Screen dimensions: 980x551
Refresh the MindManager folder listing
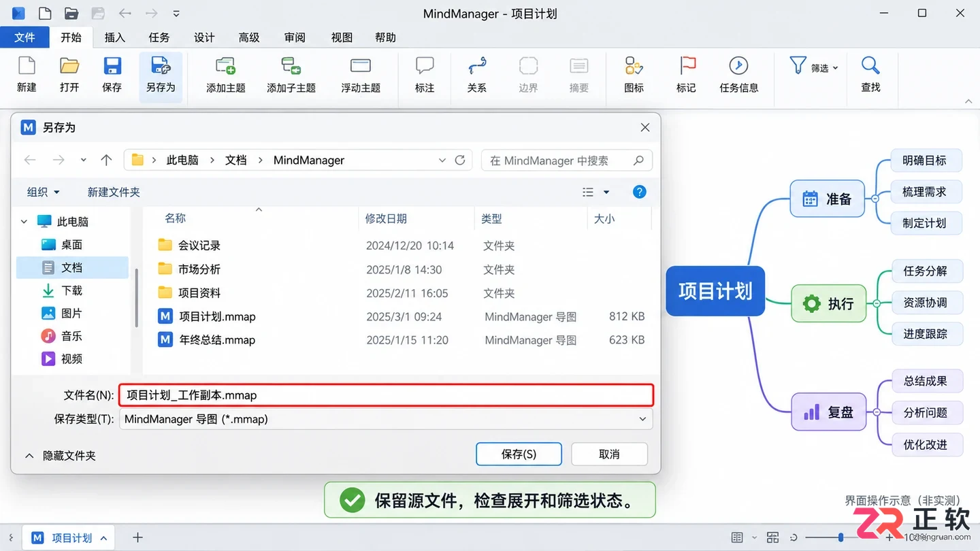pyautogui.click(x=460, y=161)
